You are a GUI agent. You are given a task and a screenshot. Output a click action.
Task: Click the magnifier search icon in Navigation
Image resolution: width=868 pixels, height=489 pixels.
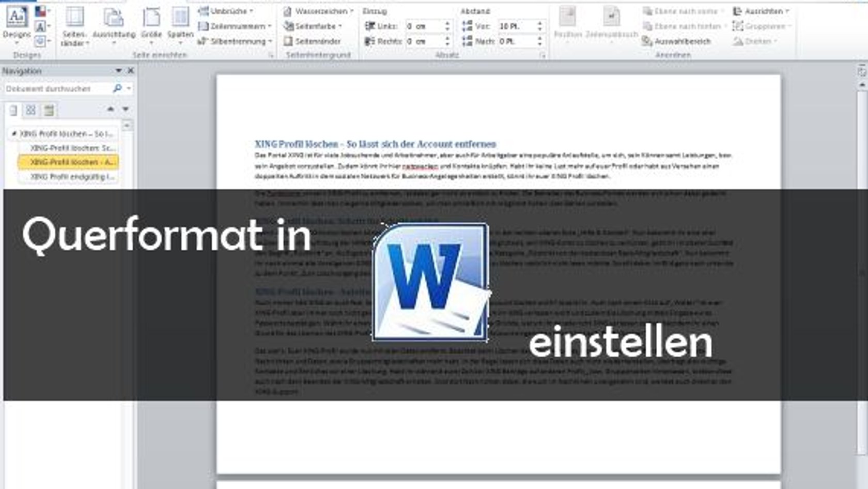click(117, 89)
